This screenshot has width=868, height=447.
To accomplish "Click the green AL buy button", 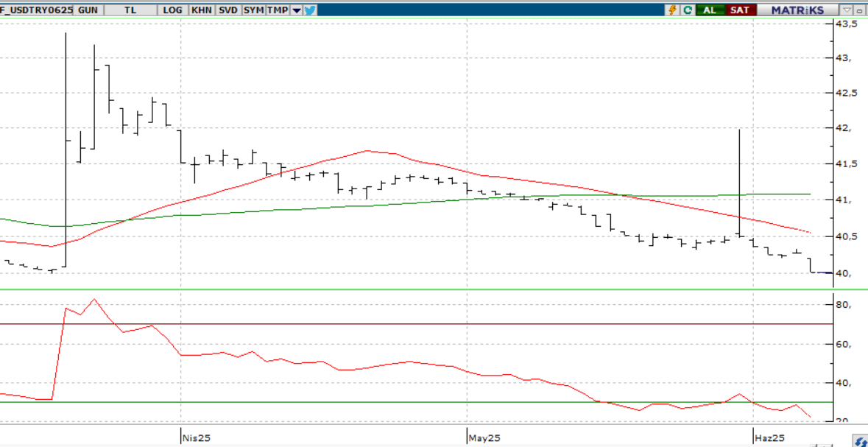I will (710, 10).
